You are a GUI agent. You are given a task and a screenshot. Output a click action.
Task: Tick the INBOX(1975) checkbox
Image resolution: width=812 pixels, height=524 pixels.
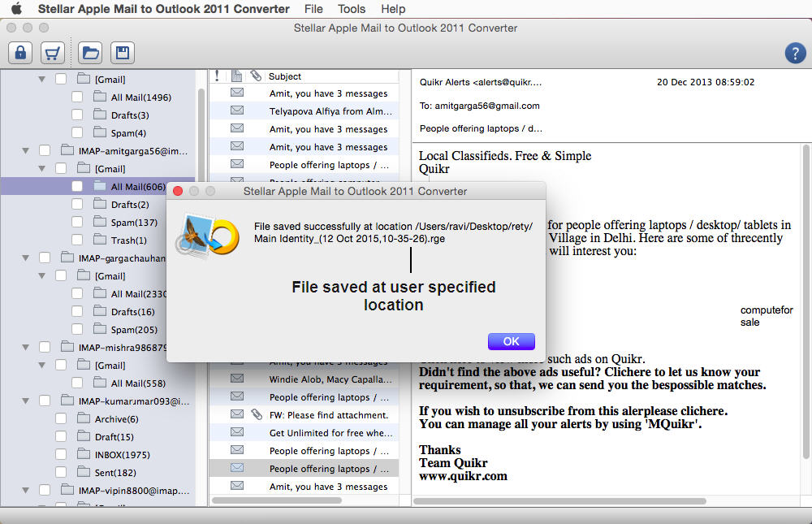(x=61, y=455)
